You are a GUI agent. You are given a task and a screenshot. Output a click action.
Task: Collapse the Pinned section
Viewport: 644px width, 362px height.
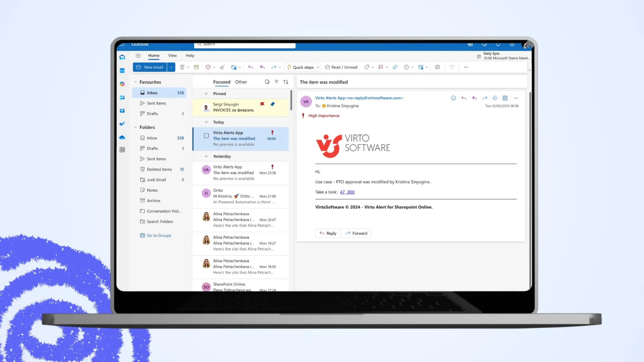click(206, 94)
